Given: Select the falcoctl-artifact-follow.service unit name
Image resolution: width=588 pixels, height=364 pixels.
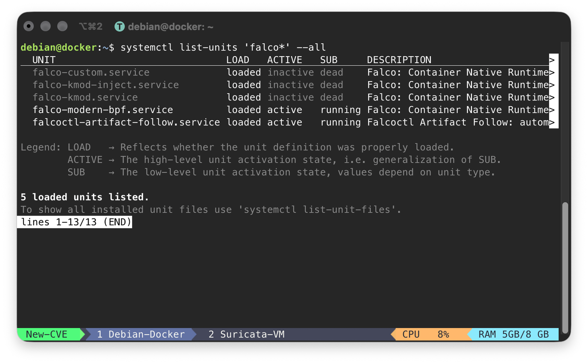Looking at the screenshot, I should 126,122.
